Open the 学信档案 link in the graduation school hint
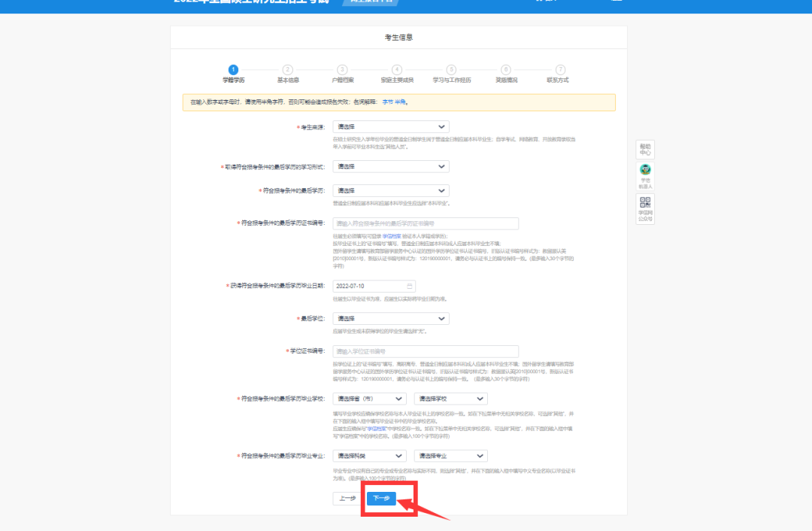This screenshot has width=812, height=531. [377, 429]
